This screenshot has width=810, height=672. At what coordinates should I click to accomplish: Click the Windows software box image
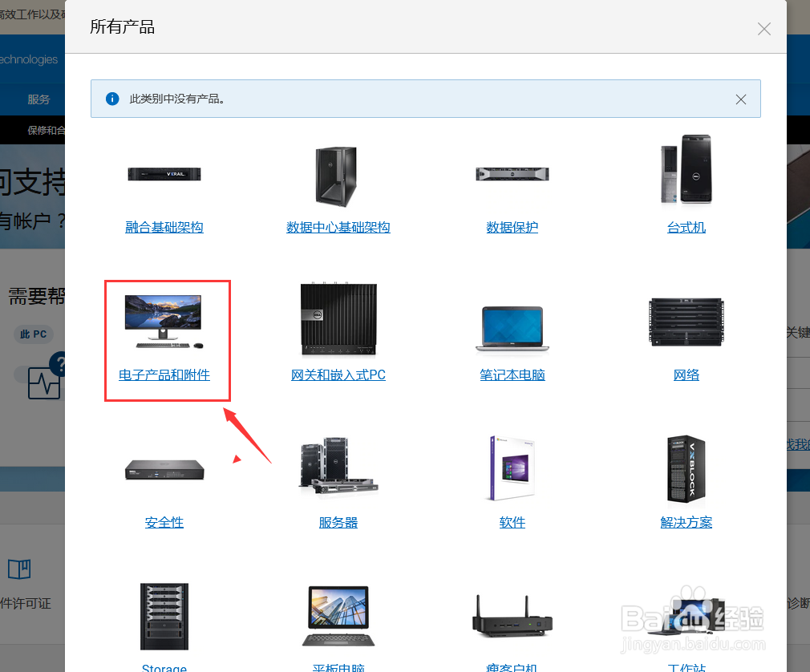512,468
